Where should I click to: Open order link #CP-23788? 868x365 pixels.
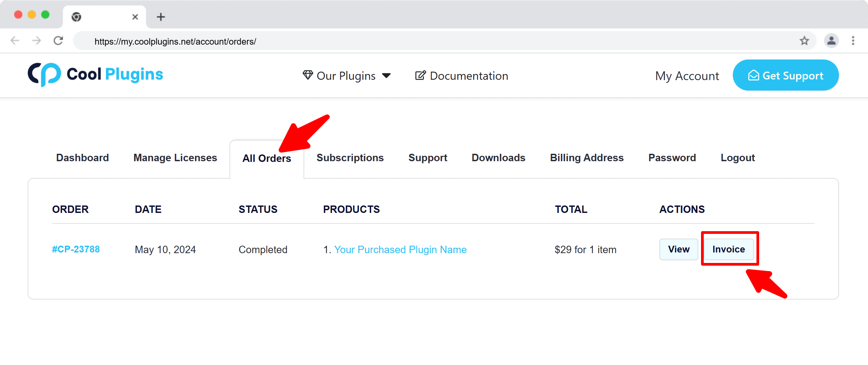(76, 249)
